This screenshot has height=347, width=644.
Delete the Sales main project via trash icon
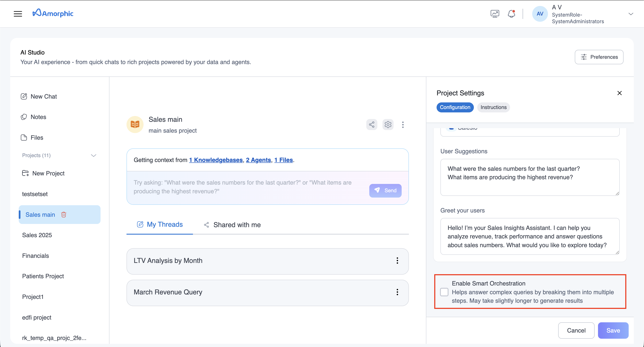point(64,214)
